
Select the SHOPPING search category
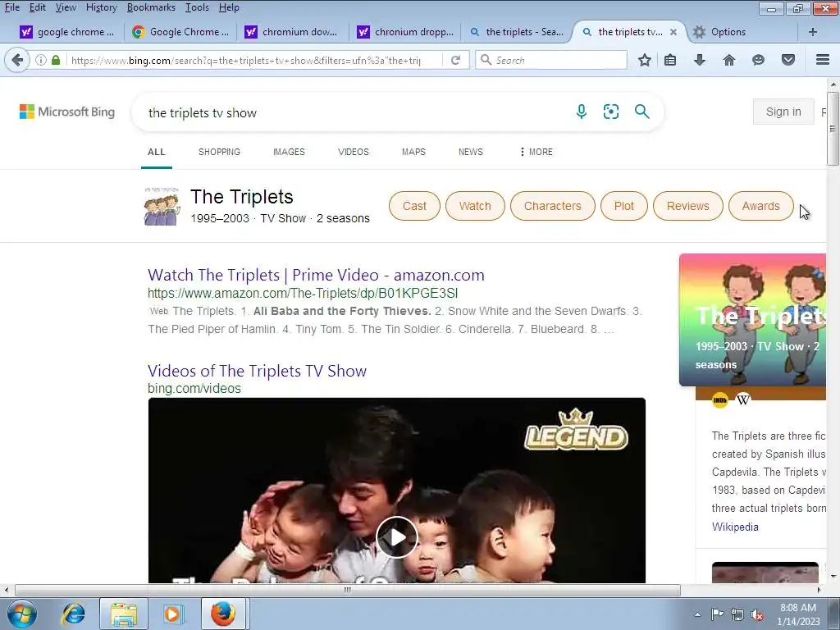(219, 152)
